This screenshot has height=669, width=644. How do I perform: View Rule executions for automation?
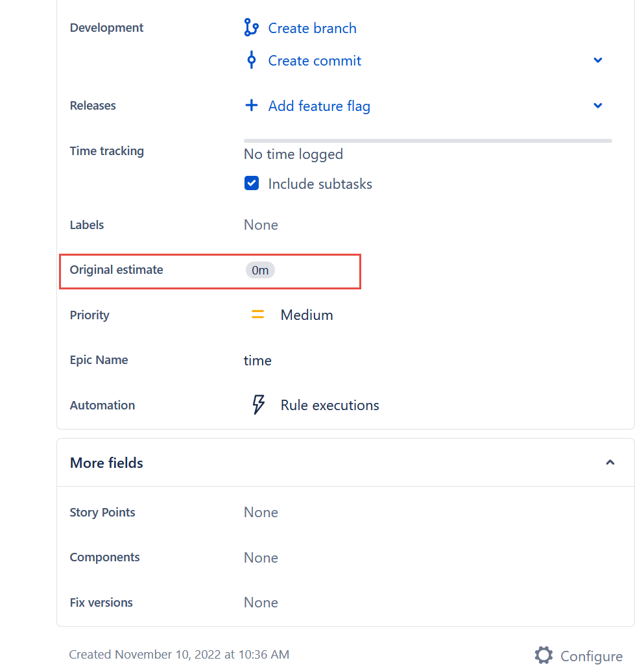coord(329,404)
